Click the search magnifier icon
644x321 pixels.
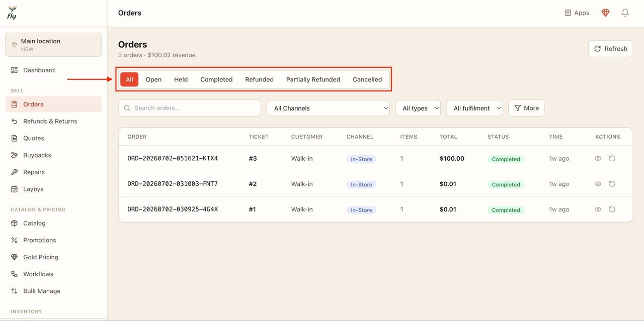[x=127, y=108]
